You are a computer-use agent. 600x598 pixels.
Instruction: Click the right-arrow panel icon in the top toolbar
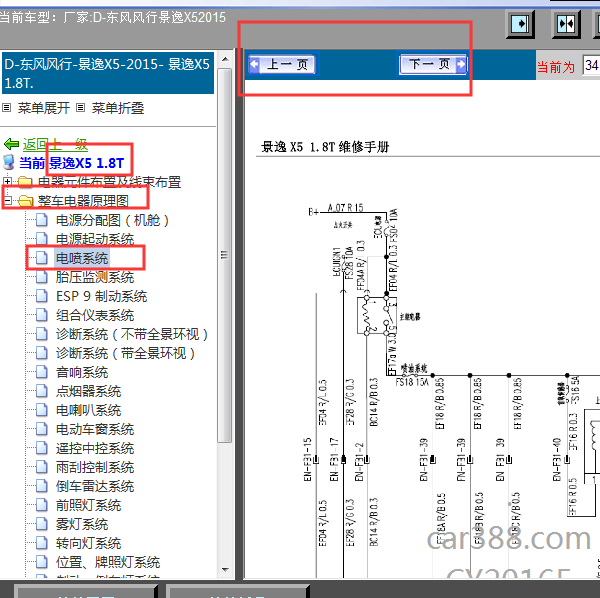520,24
